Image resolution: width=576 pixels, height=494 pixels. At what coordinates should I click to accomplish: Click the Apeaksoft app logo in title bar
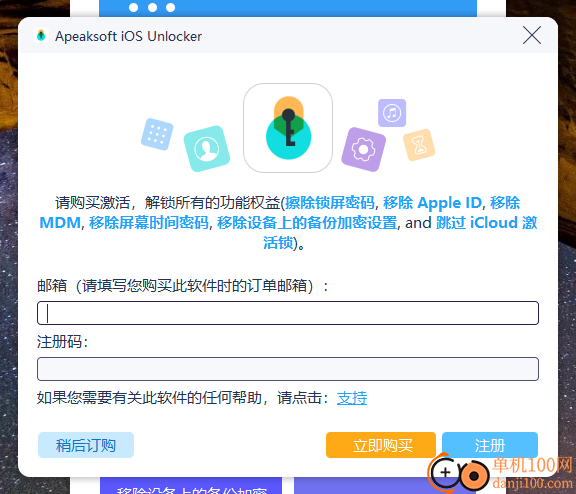click(x=41, y=35)
